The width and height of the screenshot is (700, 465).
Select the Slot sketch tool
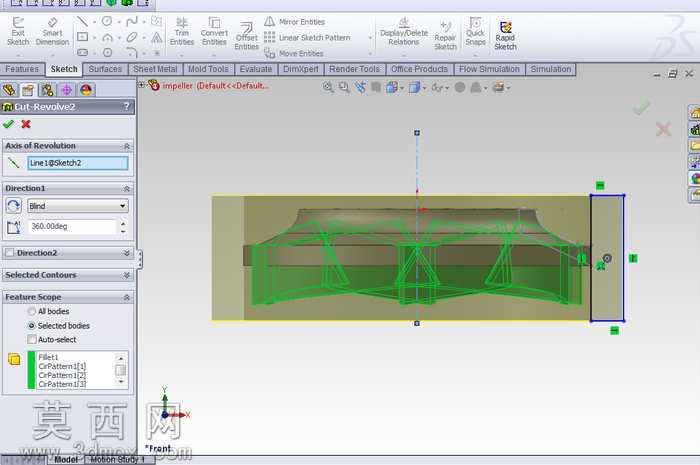[82, 52]
